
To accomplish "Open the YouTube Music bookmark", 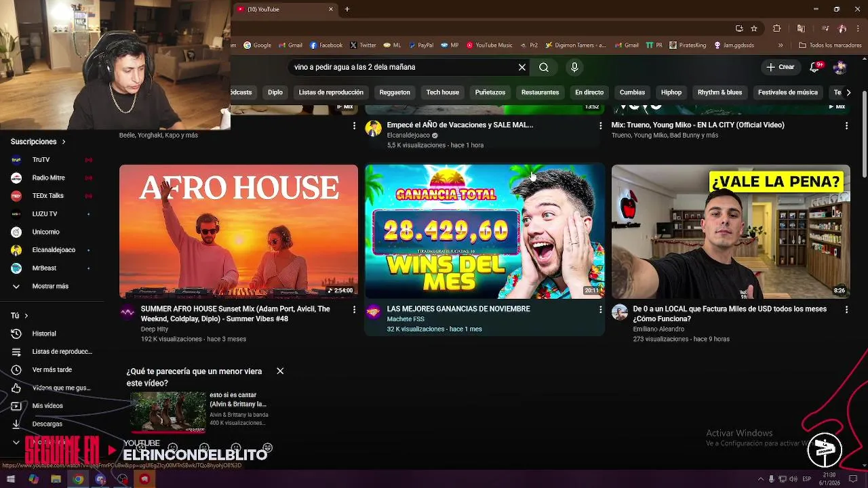I will point(489,45).
